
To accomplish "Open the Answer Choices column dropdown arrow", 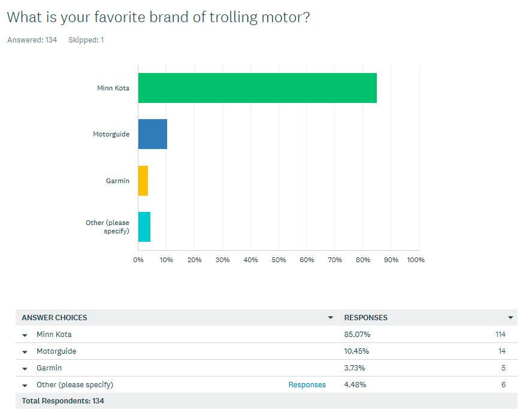I will tap(331, 318).
